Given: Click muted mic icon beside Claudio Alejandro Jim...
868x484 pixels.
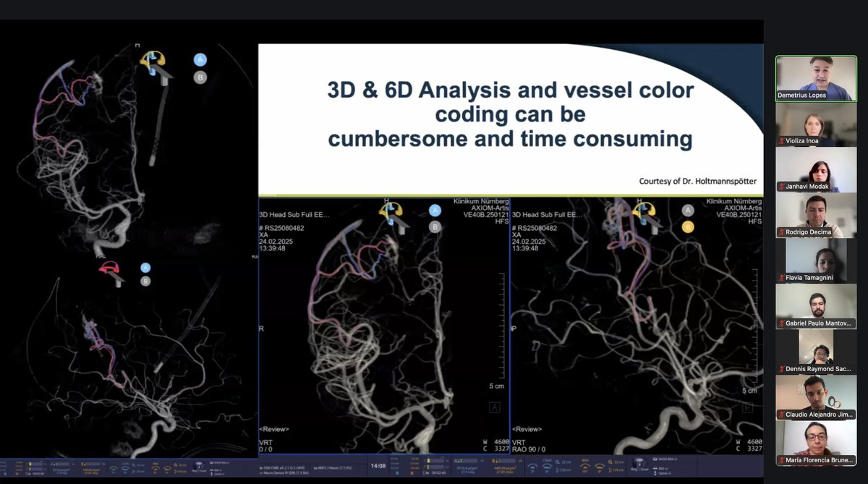Looking at the screenshot, I should (x=782, y=414).
